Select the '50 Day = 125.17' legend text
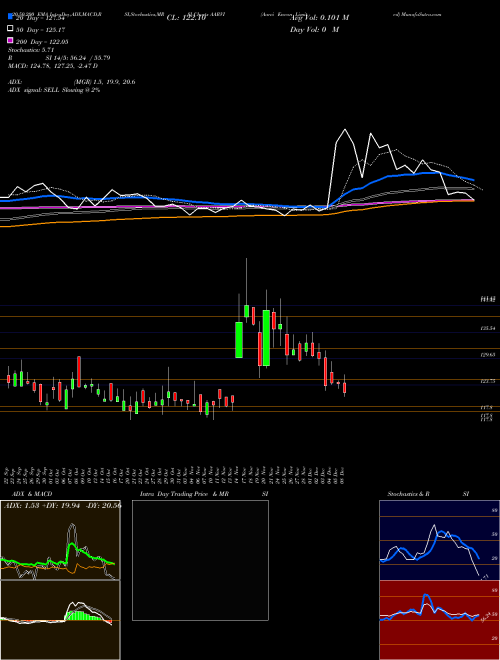 click(x=41, y=30)
